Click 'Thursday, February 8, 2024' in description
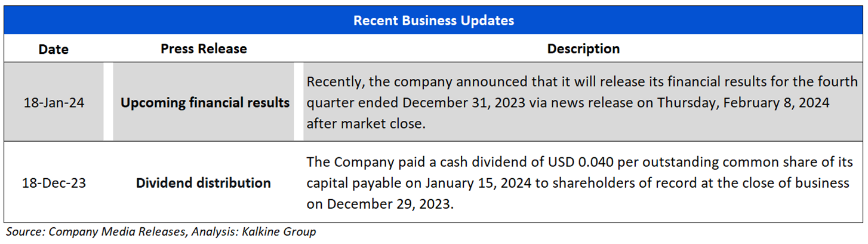 [x=743, y=102]
